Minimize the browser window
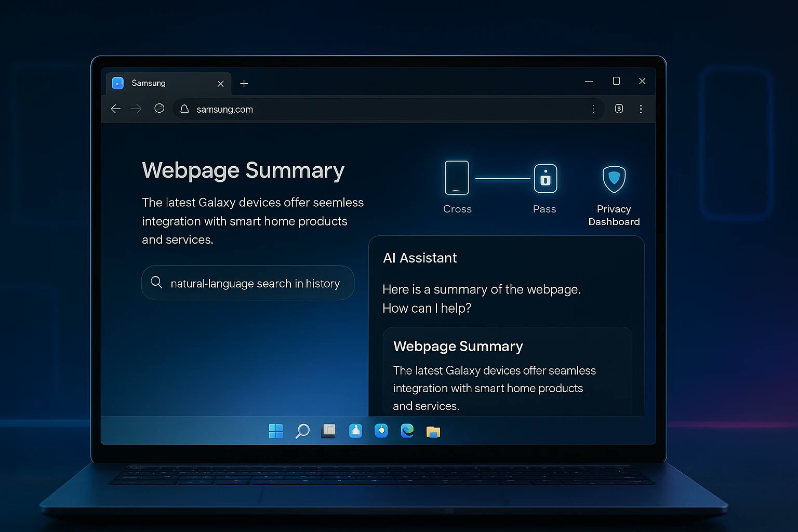This screenshot has width=798, height=532. coord(589,82)
